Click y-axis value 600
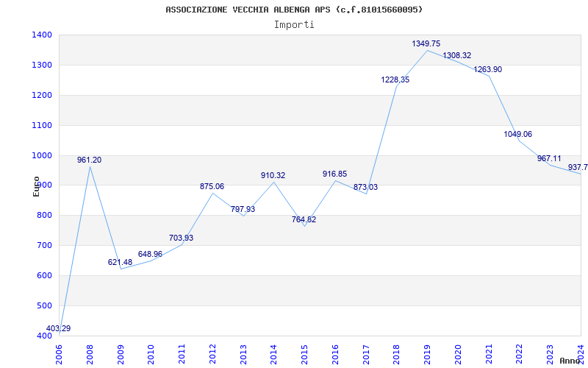This screenshot has height=368, width=588. 45,275
